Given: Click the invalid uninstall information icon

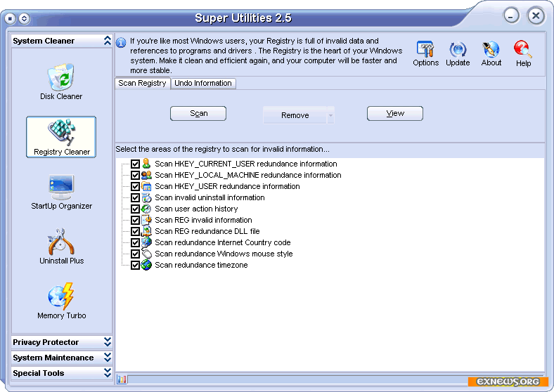Looking at the screenshot, I should pyautogui.click(x=146, y=197).
